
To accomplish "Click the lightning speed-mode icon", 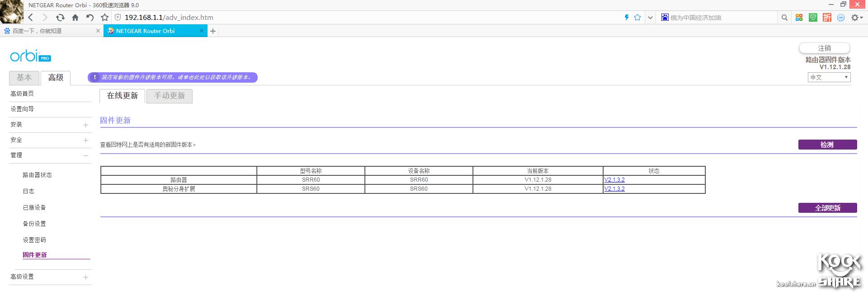I will (627, 18).
